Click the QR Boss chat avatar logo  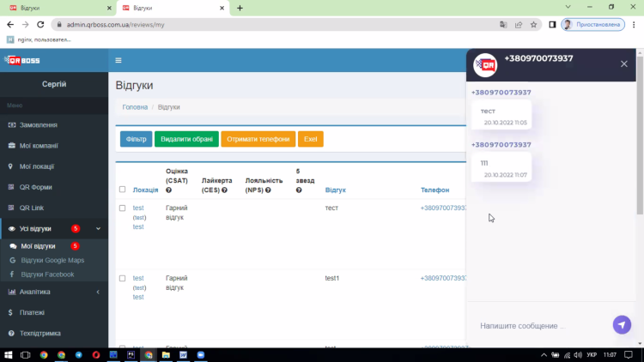coord(486,64)
